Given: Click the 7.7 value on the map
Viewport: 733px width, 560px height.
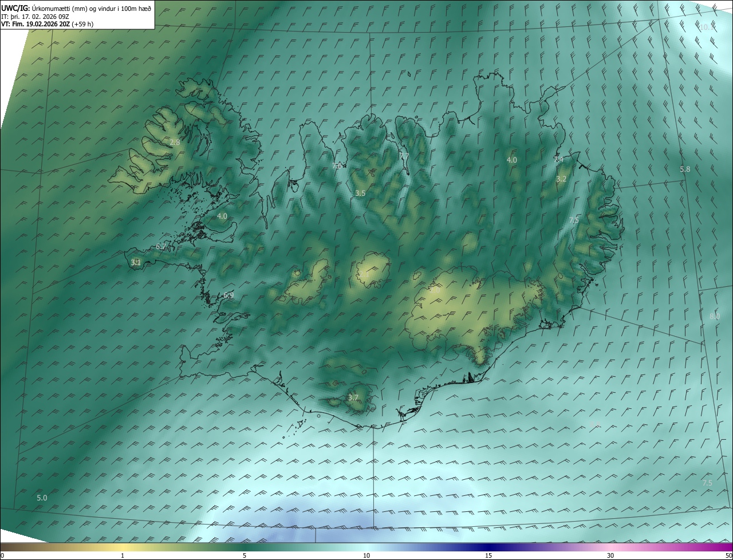Looking at the screenshot, I should pyautogui.click(x=404, y=156).
